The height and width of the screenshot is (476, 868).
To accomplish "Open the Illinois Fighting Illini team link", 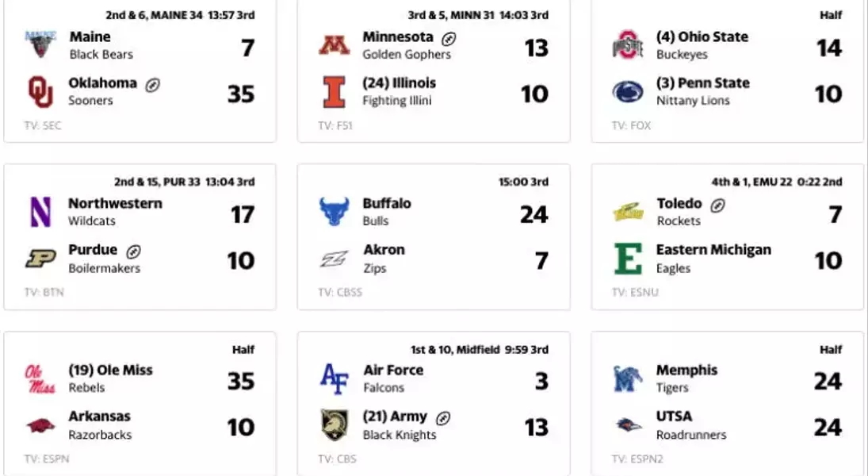I will 400,91.
